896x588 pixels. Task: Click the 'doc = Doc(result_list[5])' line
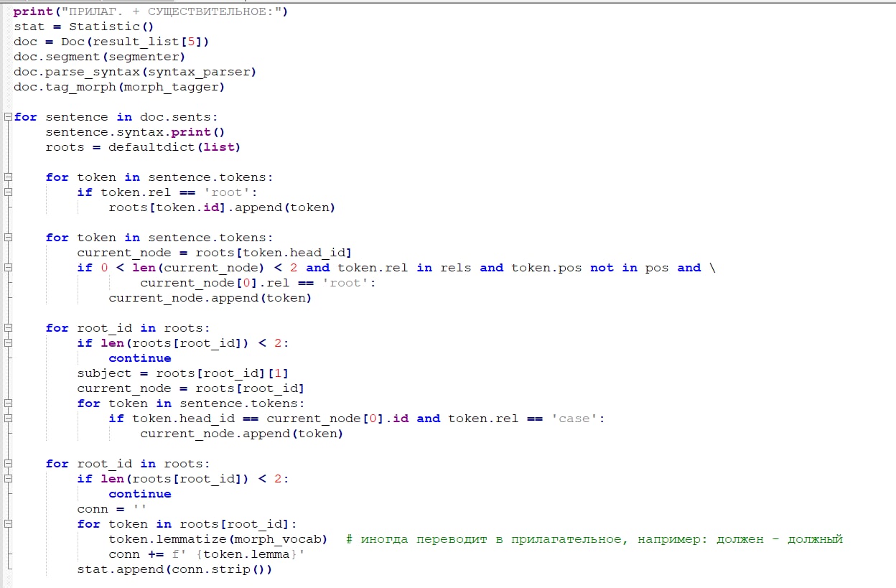pyautogui.click(x=111, y=42)
